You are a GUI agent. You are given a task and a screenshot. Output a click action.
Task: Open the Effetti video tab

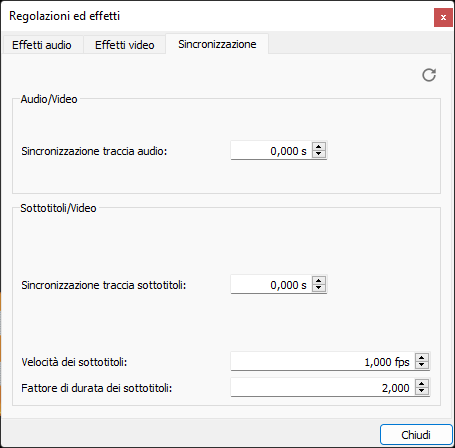125,45
